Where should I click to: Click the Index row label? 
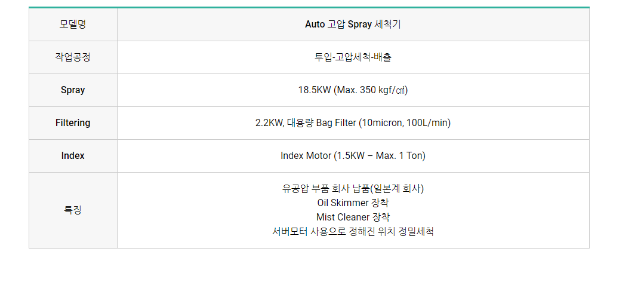[73, 156]
